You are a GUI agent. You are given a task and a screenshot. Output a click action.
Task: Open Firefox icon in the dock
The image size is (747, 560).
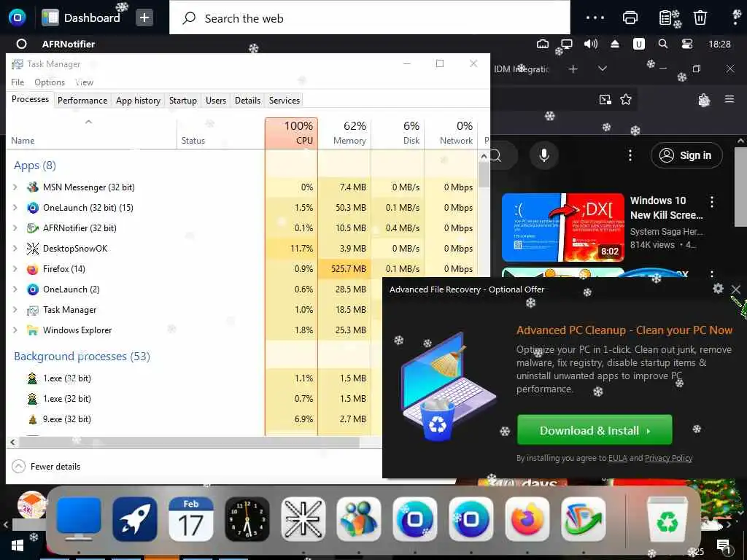[x=527, y=519]
